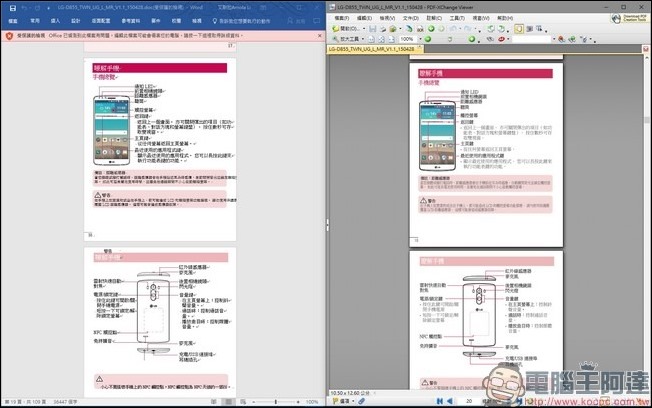Switch to Web Layout view in Word status bar
Viewport: 652px width, 408px height.
[243, 402]
